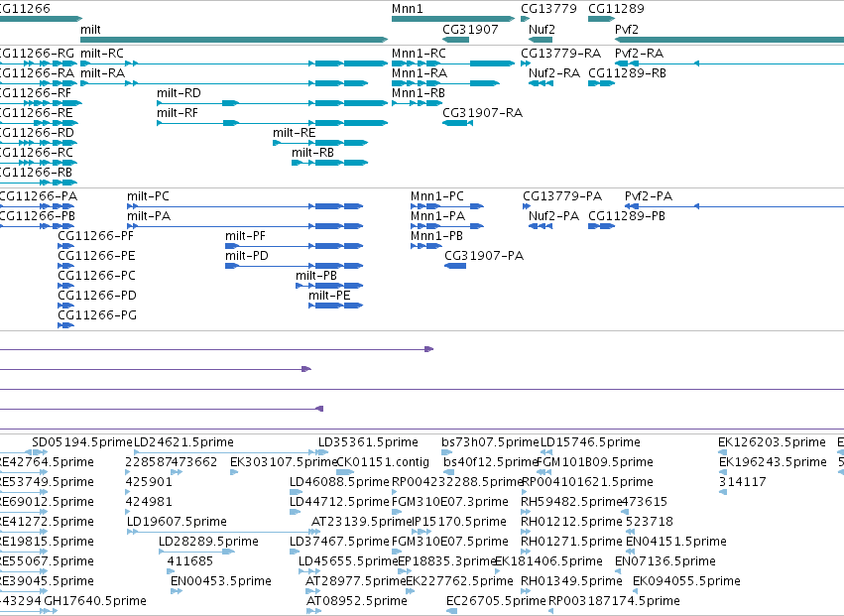Click the SD05194.5prime EST label

point(81,442)
